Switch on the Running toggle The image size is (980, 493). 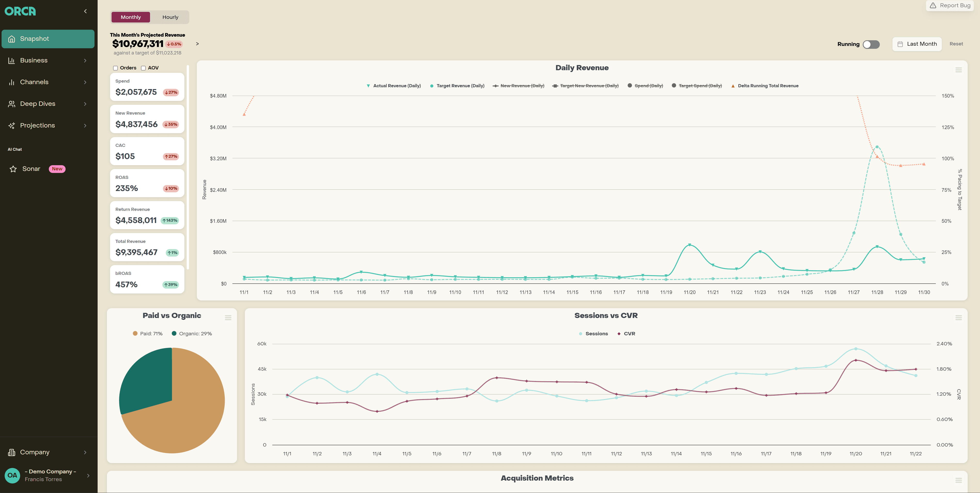pyautogui.click(x=872, y=44)
